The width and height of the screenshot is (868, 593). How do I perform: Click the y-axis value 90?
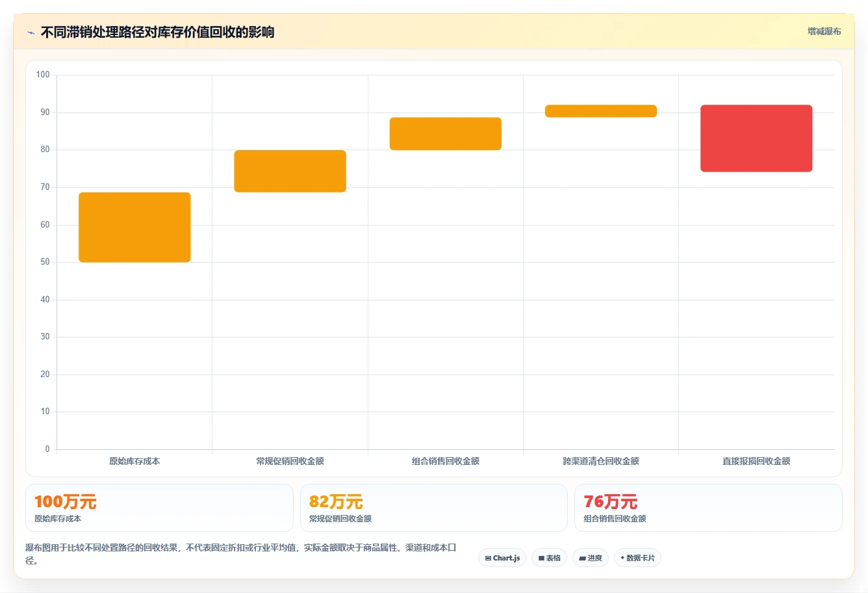tap(45, 112)
